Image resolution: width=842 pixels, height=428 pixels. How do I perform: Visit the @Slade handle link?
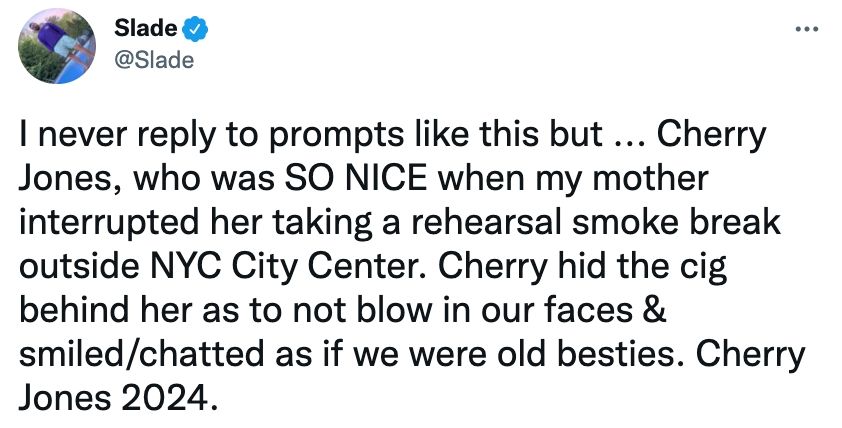[154, 60]
